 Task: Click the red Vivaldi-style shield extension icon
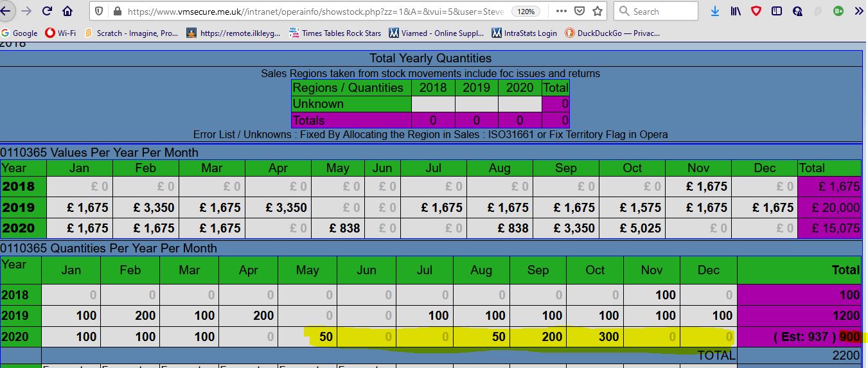[x=756, y=11]
